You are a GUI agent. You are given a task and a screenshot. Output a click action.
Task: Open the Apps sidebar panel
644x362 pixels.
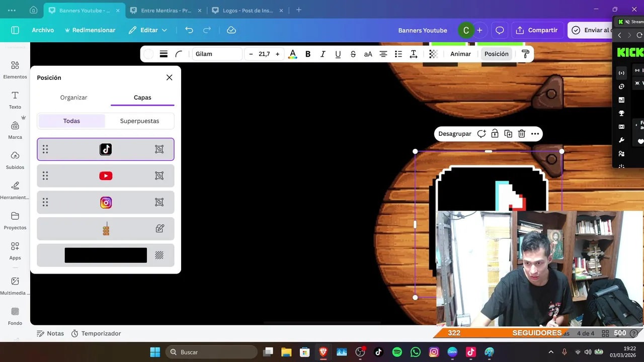coord(15,251)
